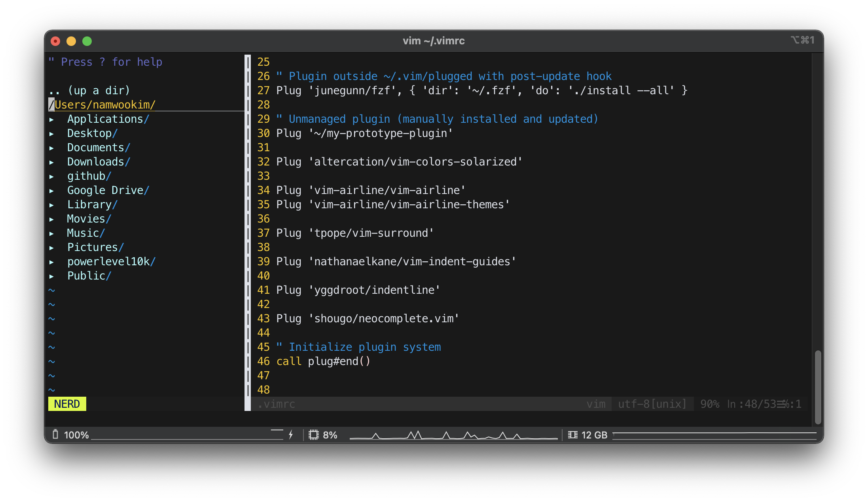The image size is (868, 502).
Task: Place cursor on line 27 junegunn/fzf Plug
Action: [482, 90]
